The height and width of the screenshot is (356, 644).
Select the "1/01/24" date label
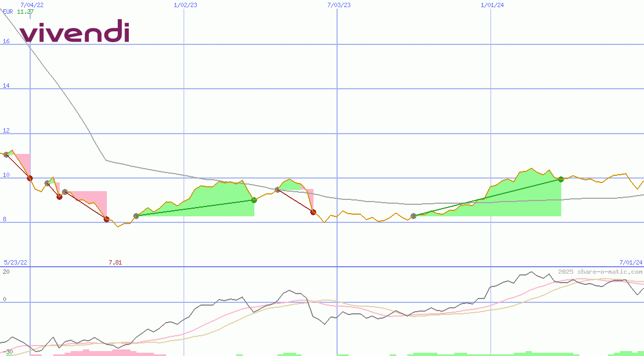click(492, 5)
